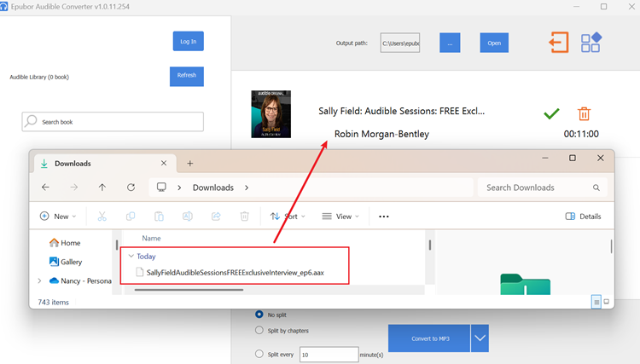Refresh the Downloads folder
Screen dimensions: 640x364
pyautogui.click(x=131, y=187)
